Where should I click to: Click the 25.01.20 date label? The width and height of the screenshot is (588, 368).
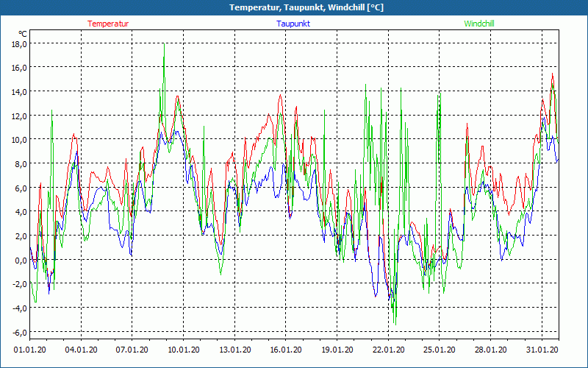[440, 350]
